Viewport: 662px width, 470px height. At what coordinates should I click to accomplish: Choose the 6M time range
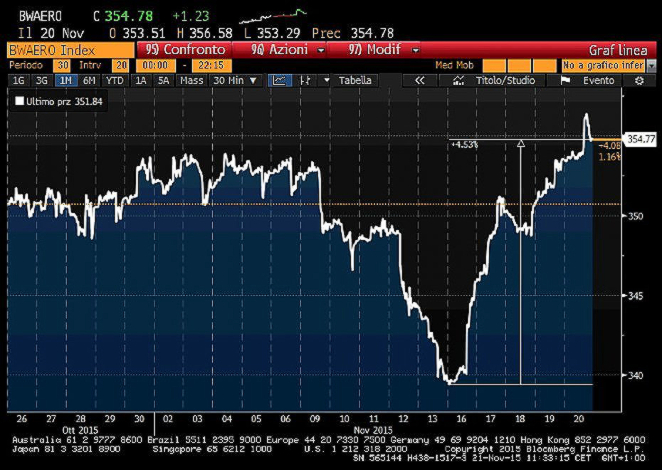click(88, 80)
